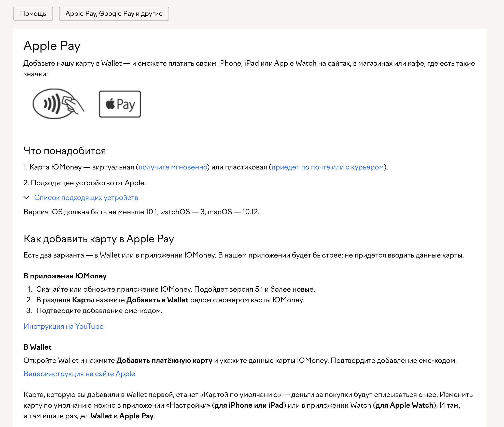Click the Apple Pay page title
504x427 pixels.
tap(52, 46)
